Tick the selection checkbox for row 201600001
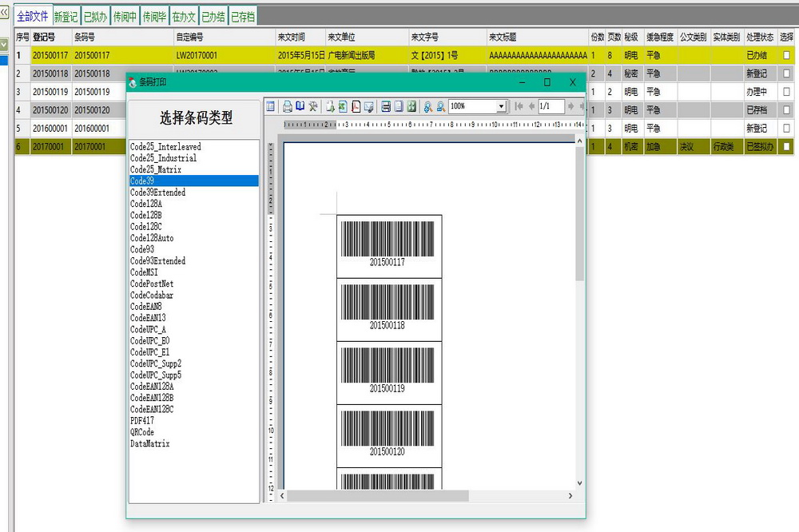The image size is (799, 532). tap(787, 129)
